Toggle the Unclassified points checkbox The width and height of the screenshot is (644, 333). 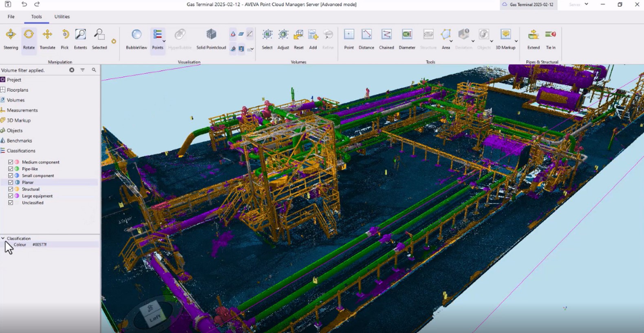click(11, 203)
